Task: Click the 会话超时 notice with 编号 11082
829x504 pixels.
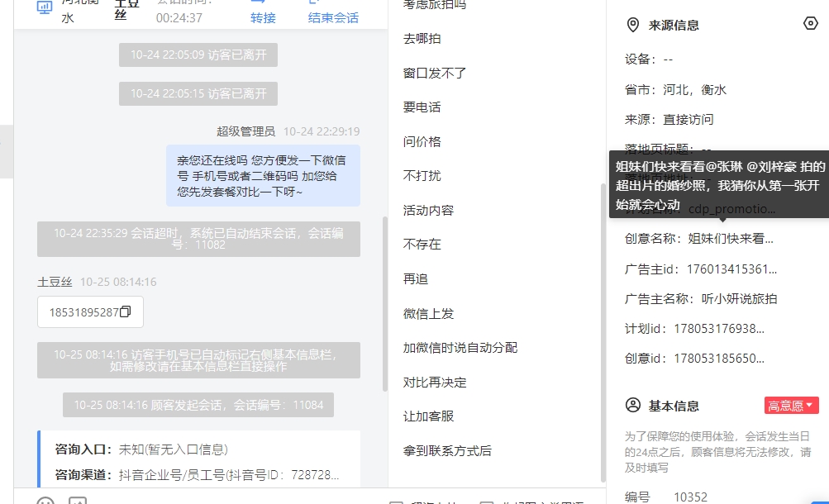Action: 198,239
